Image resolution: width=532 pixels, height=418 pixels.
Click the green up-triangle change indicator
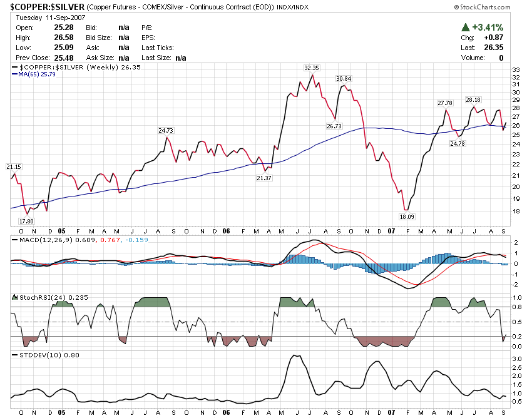coord(465,28)
